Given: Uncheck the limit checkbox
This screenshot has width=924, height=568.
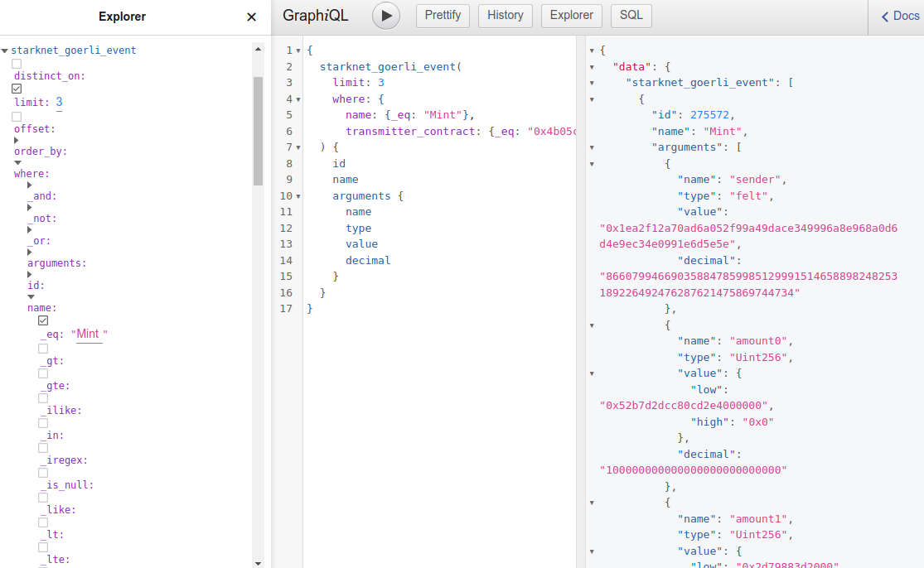Looking at the screenshot, I should click(x=17, y=89).
